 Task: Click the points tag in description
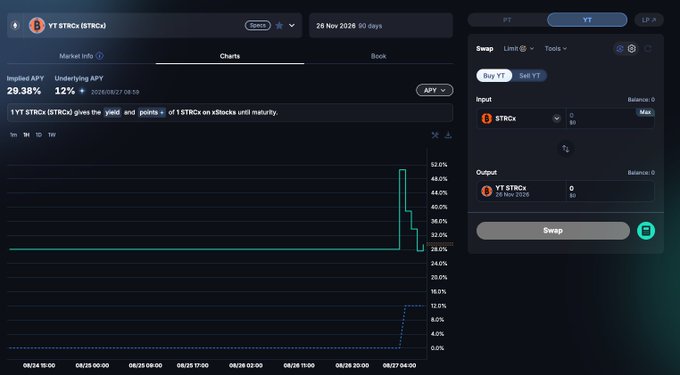(x=152, y=112)
